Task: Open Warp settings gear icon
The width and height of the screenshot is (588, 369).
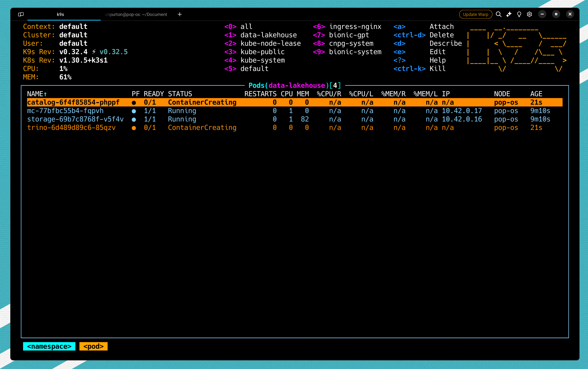Action: coord(529,14)
